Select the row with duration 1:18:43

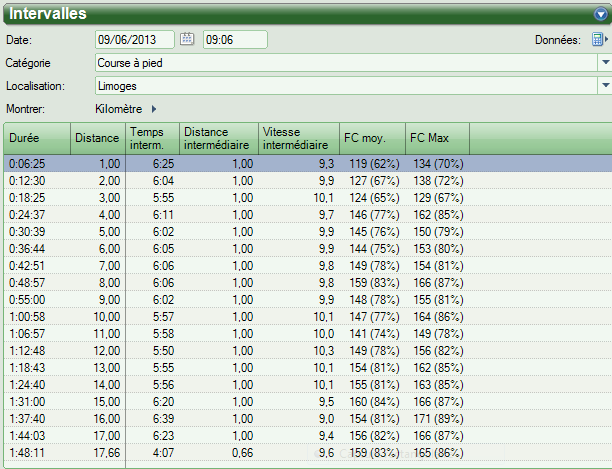[308, 368]
